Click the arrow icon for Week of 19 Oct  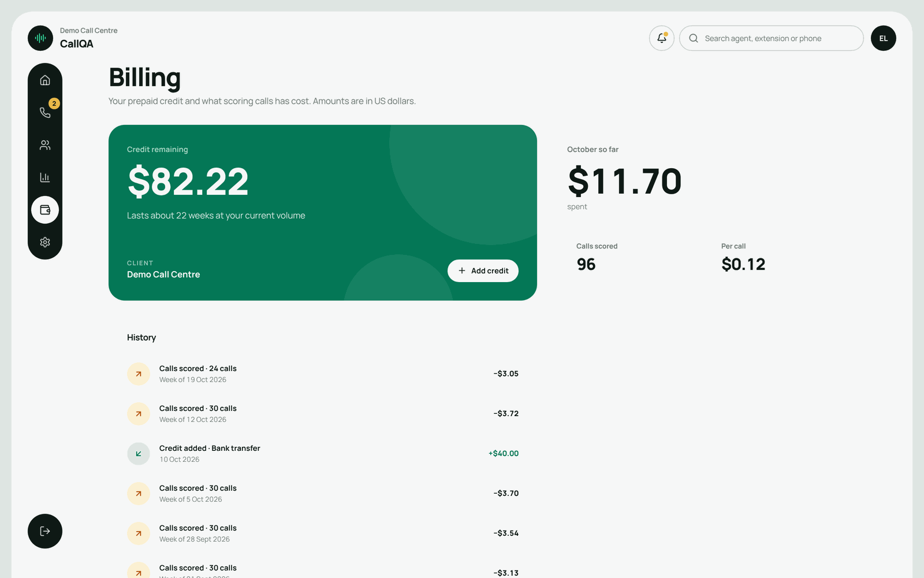(x=139, y=374)
